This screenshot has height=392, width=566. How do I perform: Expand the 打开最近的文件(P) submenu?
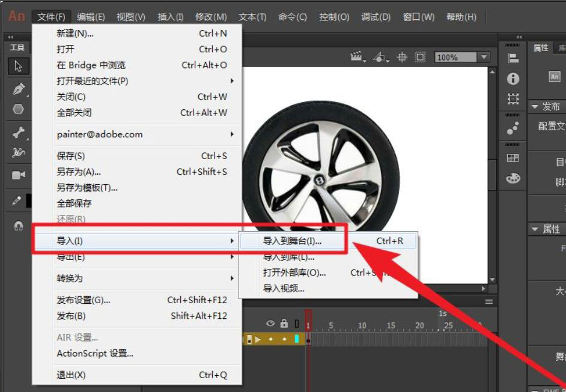(x=232, y=81)
